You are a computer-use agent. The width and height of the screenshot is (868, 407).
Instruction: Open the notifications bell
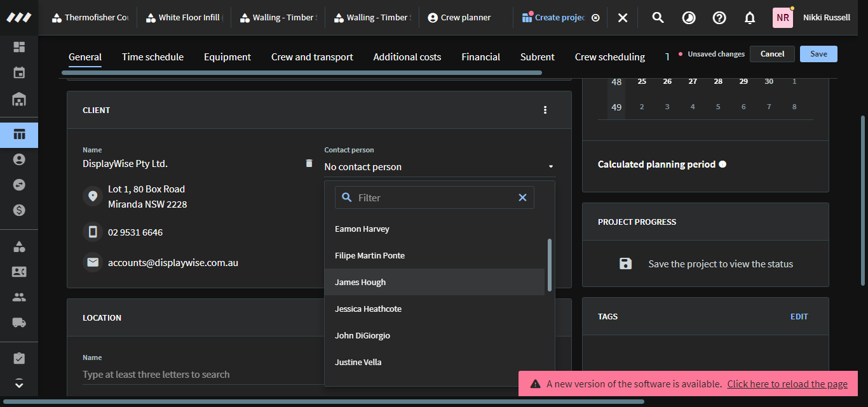click(750, 18)
